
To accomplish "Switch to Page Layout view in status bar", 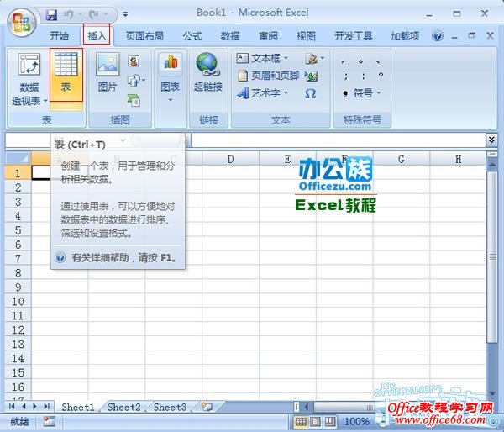I will coord(315,421).
